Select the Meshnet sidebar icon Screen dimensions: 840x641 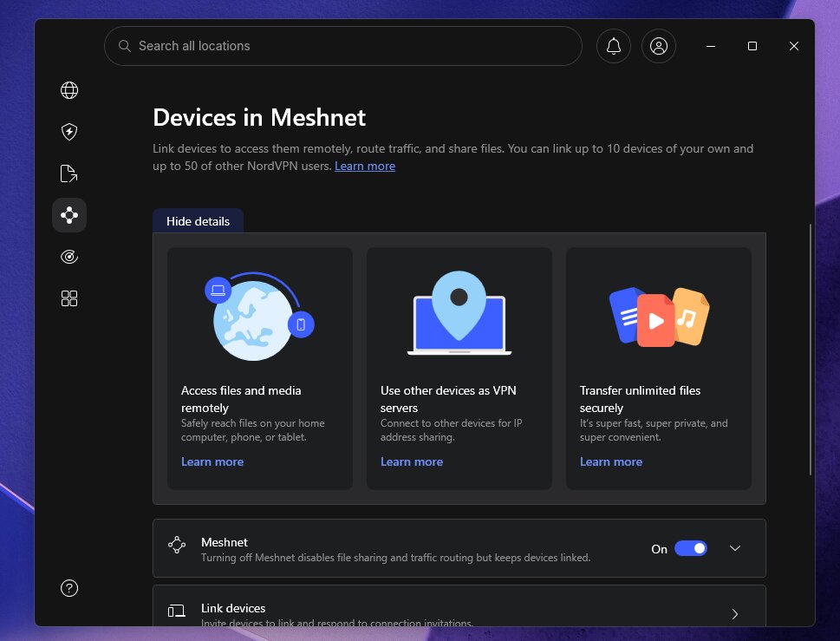[x=69, y=215]
